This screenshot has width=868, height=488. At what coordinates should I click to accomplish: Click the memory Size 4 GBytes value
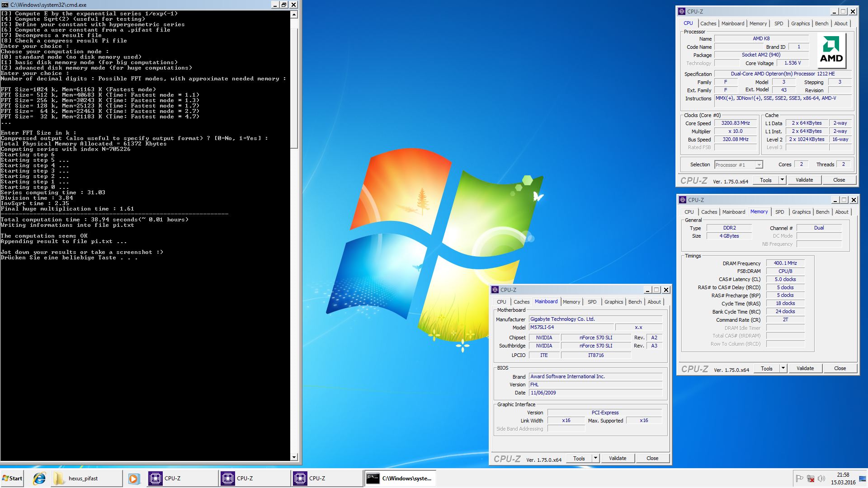click(729, 236)
